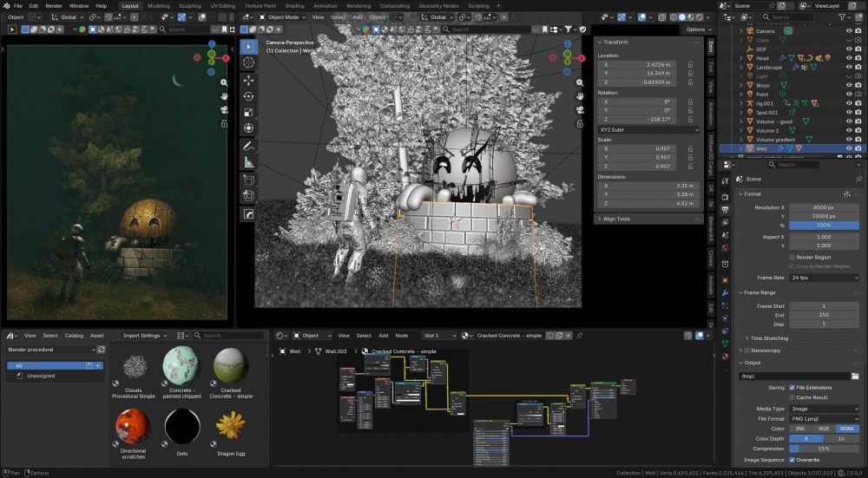The image size is (868, 478).
Task: Refresh the Blender procedural asset library
Action: (x=102, y=350)
